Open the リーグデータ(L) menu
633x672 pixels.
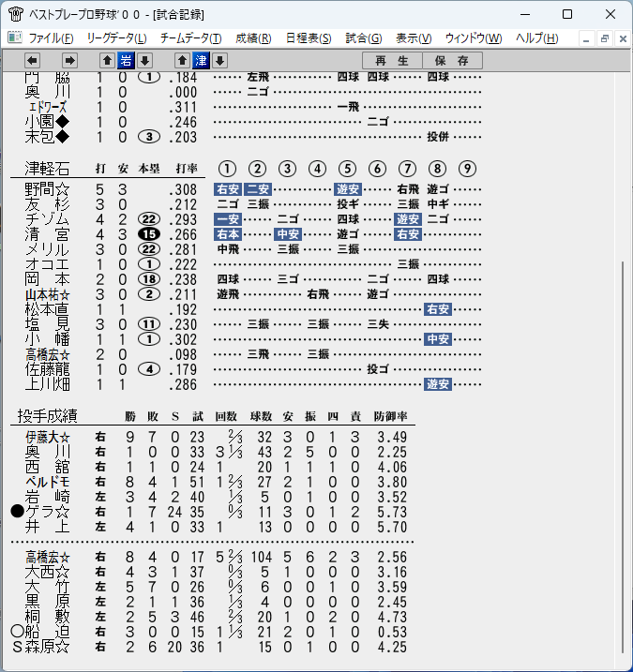coord(116,38)
